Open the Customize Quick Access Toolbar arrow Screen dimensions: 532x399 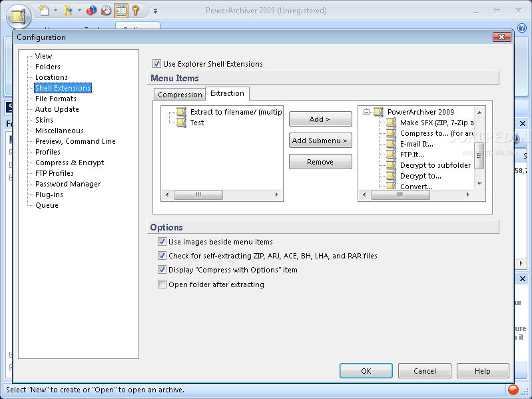pyautogui.click(x=155, y=11)
